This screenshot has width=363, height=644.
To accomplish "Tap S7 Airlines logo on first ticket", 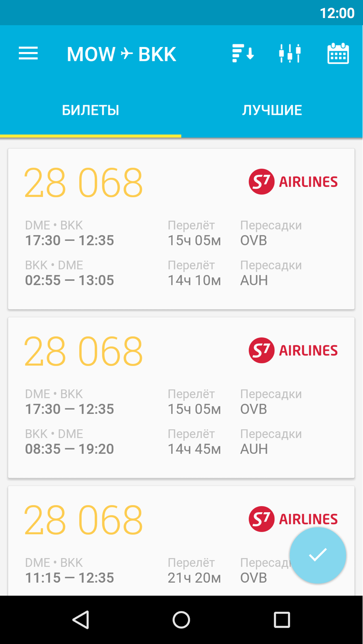I will pos(293,182).
